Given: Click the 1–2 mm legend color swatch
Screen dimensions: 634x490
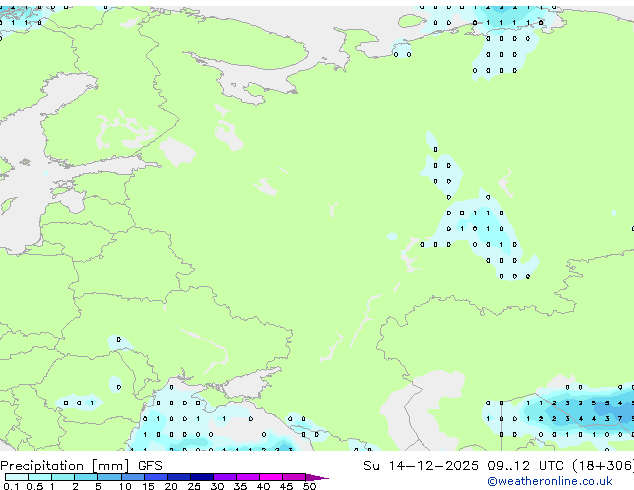Looking at the screenshot, I should [x=63, y=477].
